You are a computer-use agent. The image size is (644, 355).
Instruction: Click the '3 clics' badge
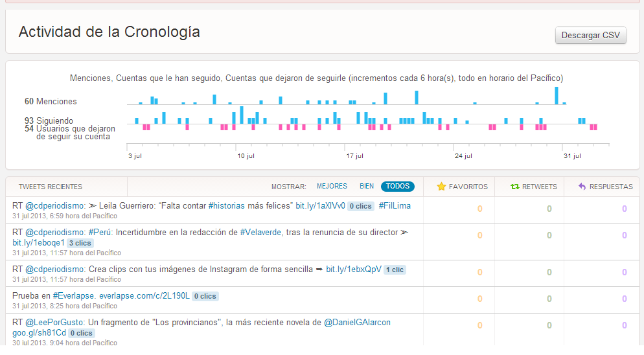(x=80, y=243)
